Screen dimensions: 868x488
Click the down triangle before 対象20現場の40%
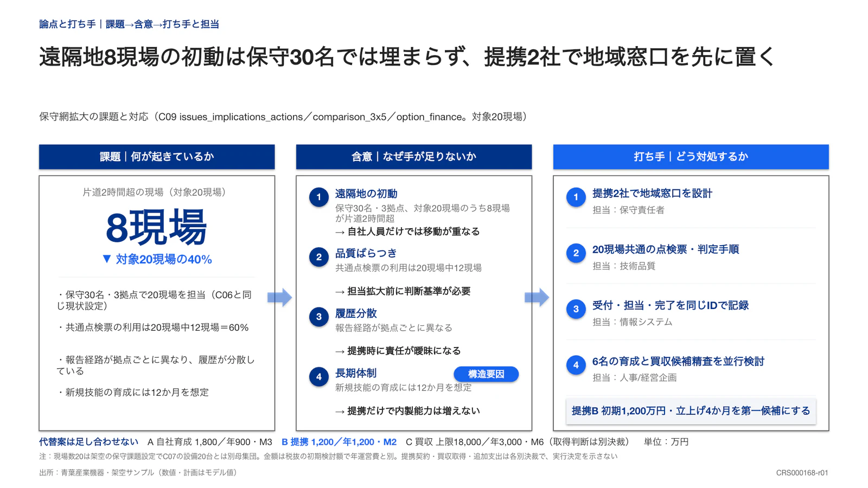pyautogui.click(x=107, y=259)
